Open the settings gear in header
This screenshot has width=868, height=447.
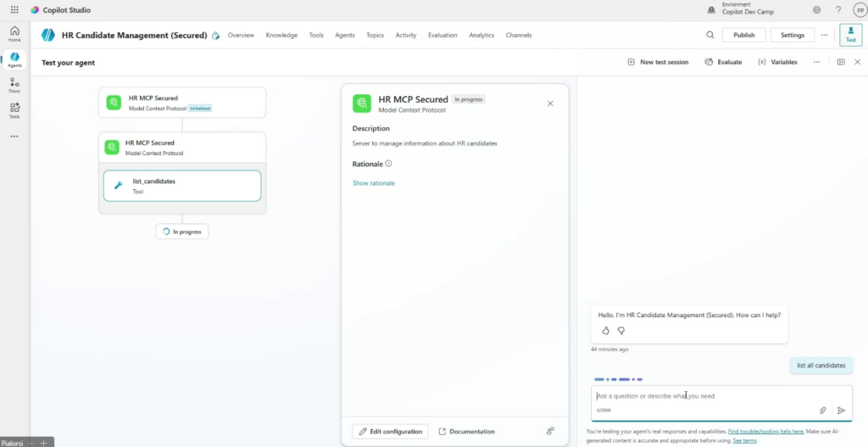tap(816, 10)
